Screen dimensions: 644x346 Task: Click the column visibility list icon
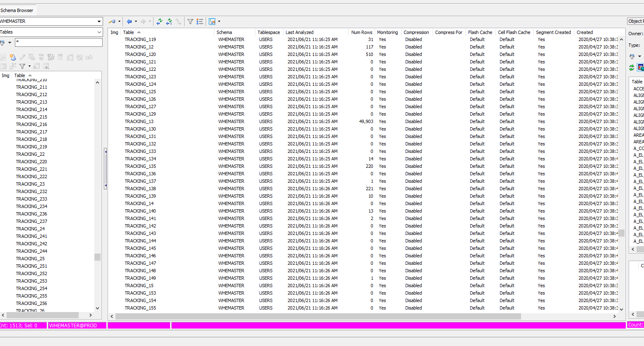(200, 21)
